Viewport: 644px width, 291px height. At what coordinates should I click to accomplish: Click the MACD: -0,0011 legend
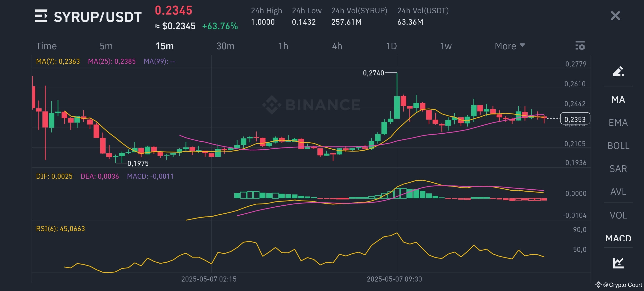150,177
